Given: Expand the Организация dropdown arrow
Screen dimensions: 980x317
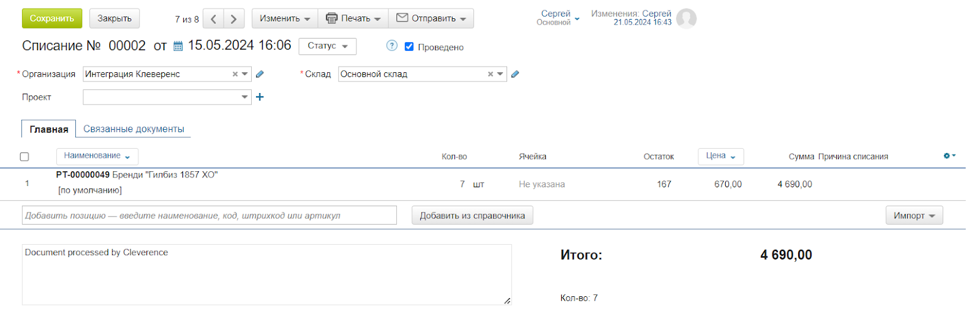Looking at the screenshot, I should (245, 74).
